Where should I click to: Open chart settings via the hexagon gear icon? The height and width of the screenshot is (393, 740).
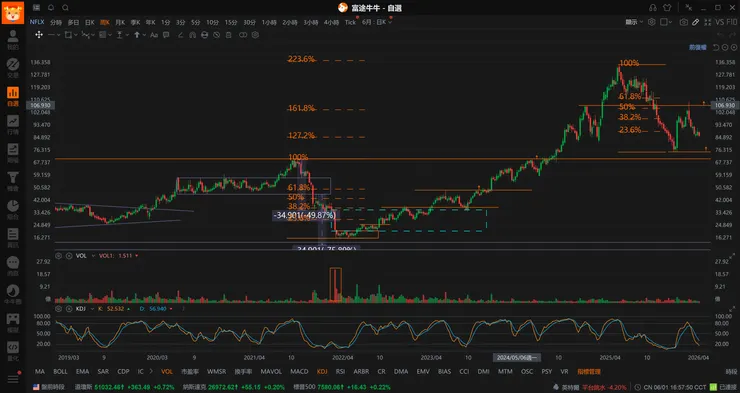(x=652, y=22)
